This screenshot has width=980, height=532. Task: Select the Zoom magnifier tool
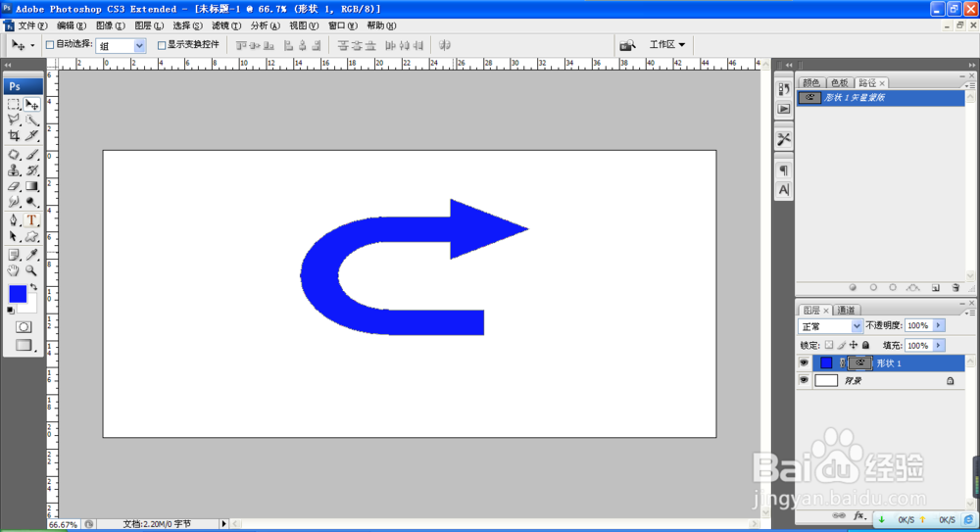click(32, 270)
